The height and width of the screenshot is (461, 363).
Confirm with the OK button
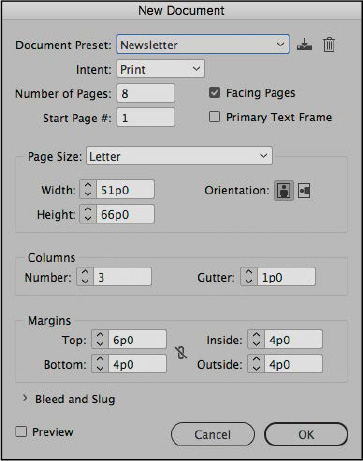click(x=306, y=434)
